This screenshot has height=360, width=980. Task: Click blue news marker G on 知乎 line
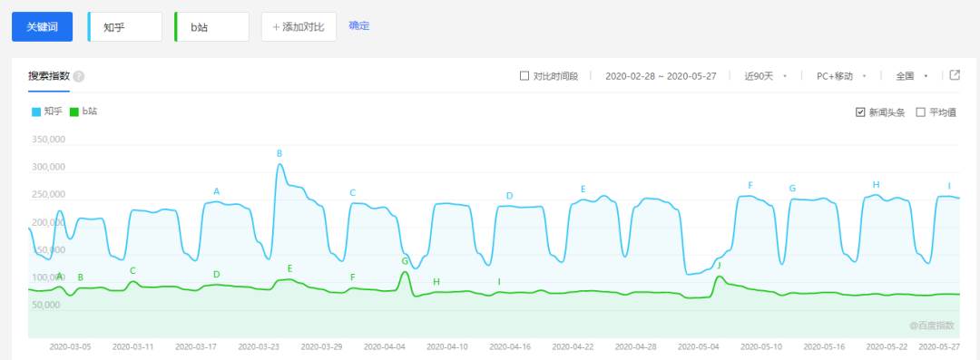[x=792, y=188]
